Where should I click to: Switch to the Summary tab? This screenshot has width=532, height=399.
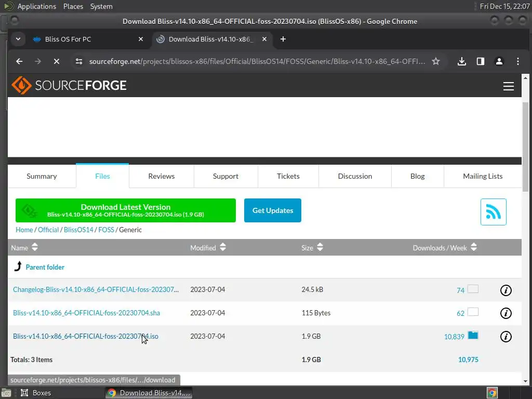coord(42,176)
